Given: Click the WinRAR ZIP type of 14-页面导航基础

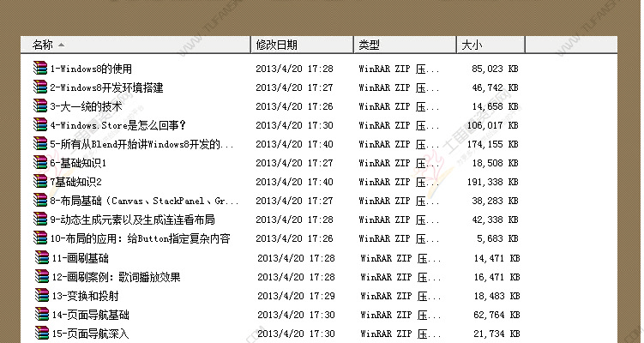Looking at the screenshot, I should pyautogui.click(x=400, y=315).
